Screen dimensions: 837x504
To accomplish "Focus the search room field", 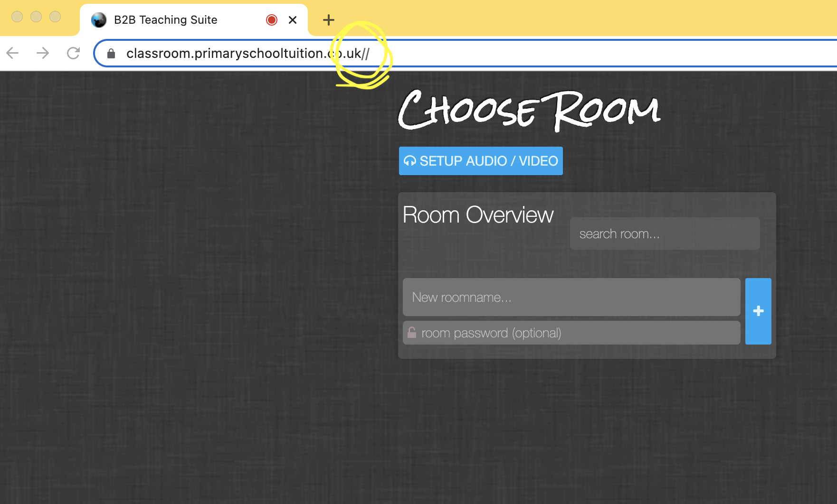I will pos(665,233).
